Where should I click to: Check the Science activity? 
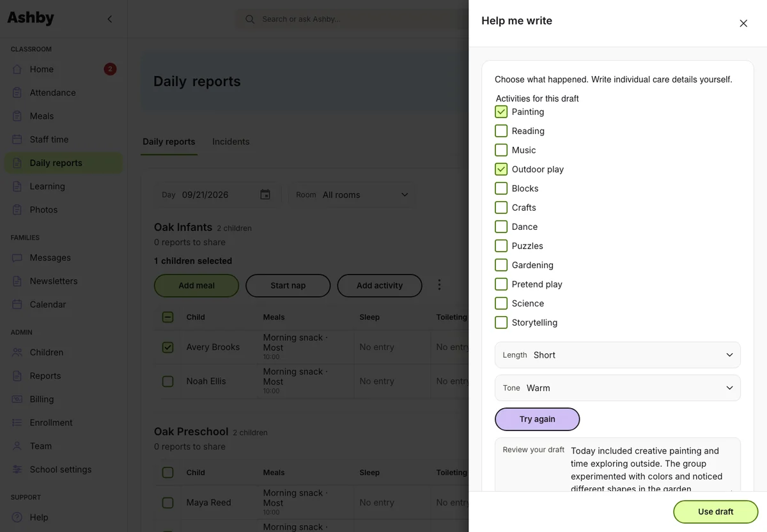tap(501, 303)
